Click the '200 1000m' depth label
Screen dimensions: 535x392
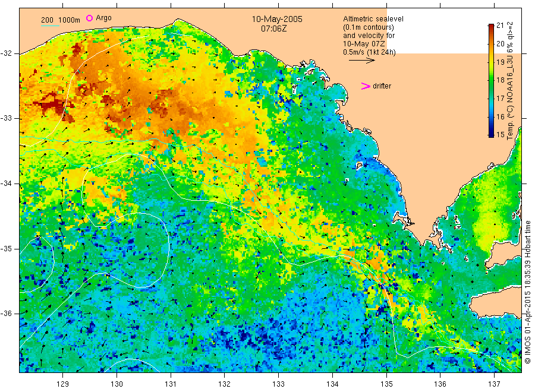point(61,20)
